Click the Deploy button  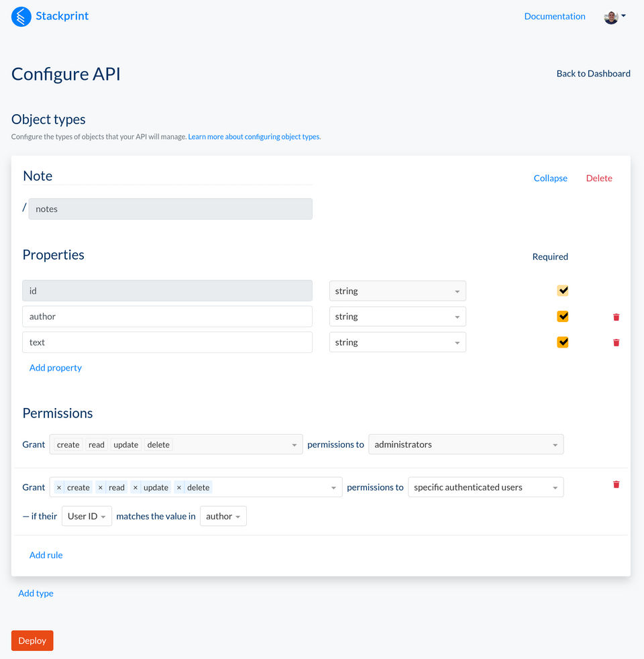32,640
